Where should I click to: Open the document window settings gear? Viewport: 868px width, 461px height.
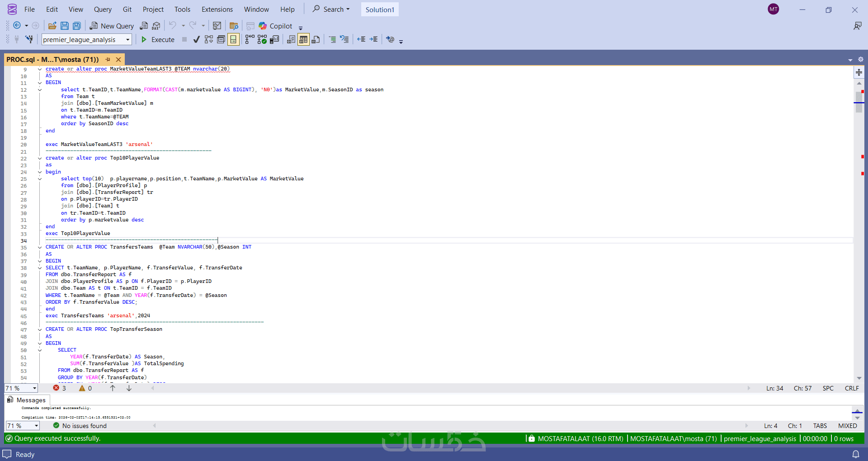point(860,59)
